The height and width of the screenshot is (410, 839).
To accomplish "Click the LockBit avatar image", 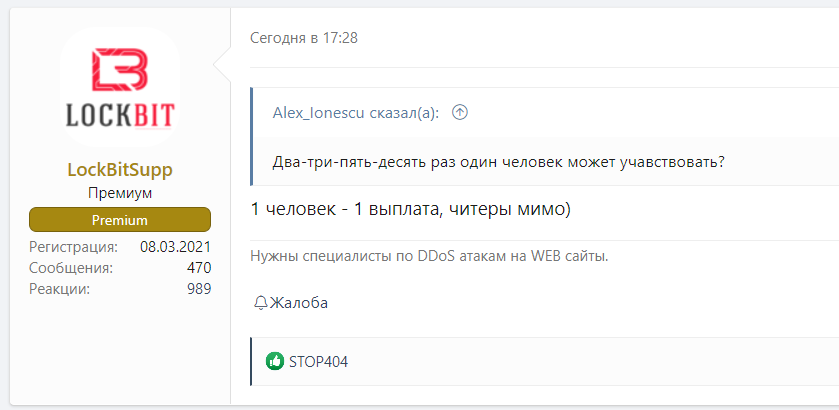I will (x=120, y=88).
